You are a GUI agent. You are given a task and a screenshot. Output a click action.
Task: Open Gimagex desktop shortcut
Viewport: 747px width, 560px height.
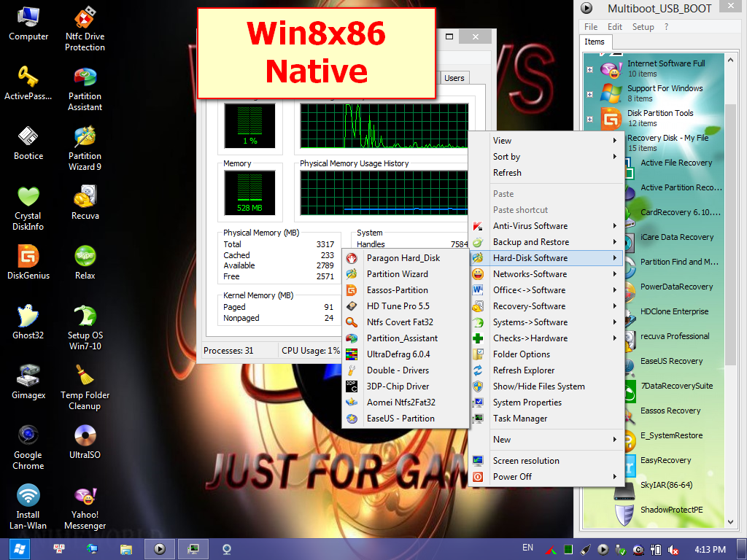(28, 382)
